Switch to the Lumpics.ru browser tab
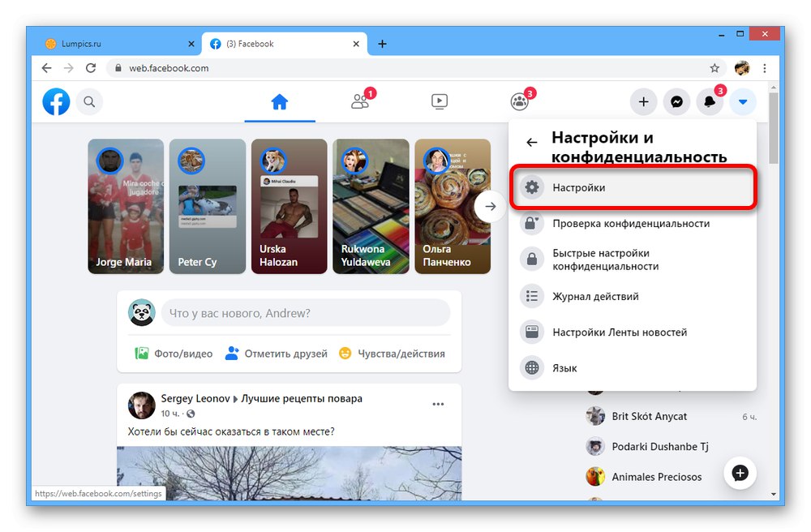 coord(80,44)
